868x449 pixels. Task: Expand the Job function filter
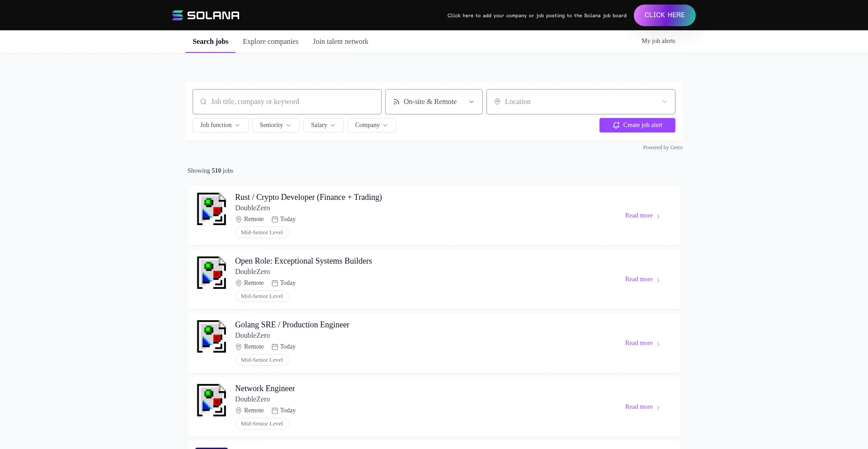(x=220, y=125)
